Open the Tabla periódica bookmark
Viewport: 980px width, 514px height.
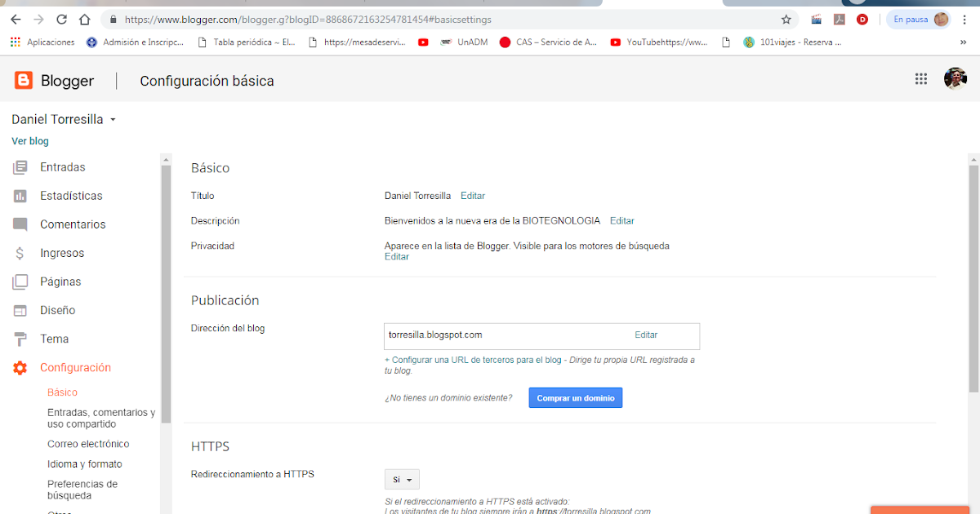point(247,42)
